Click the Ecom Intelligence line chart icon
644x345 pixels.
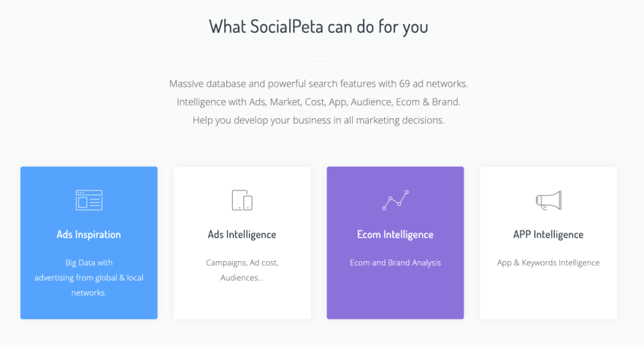coord(395,200)
